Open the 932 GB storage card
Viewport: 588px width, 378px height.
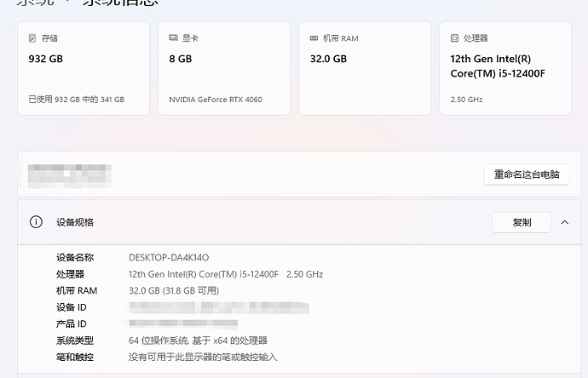[x=84, y=68]
